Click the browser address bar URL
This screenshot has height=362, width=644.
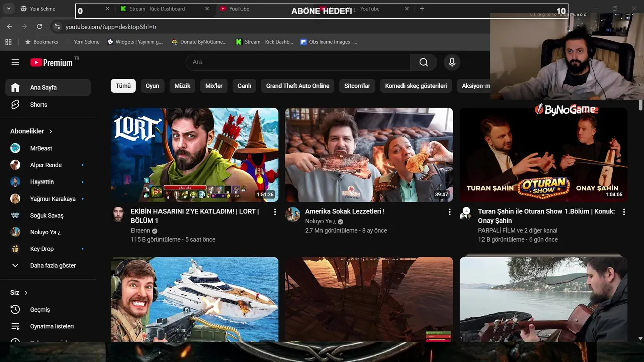(x=111, y=27)
